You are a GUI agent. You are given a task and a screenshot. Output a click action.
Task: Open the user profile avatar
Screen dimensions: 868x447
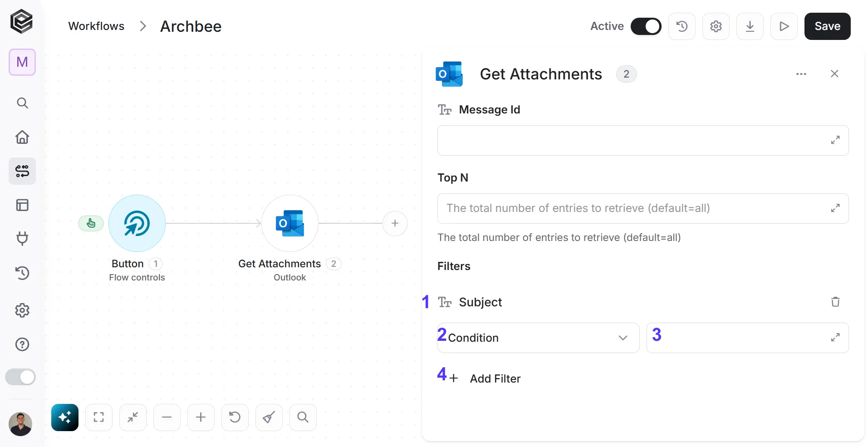coord(20,424)
